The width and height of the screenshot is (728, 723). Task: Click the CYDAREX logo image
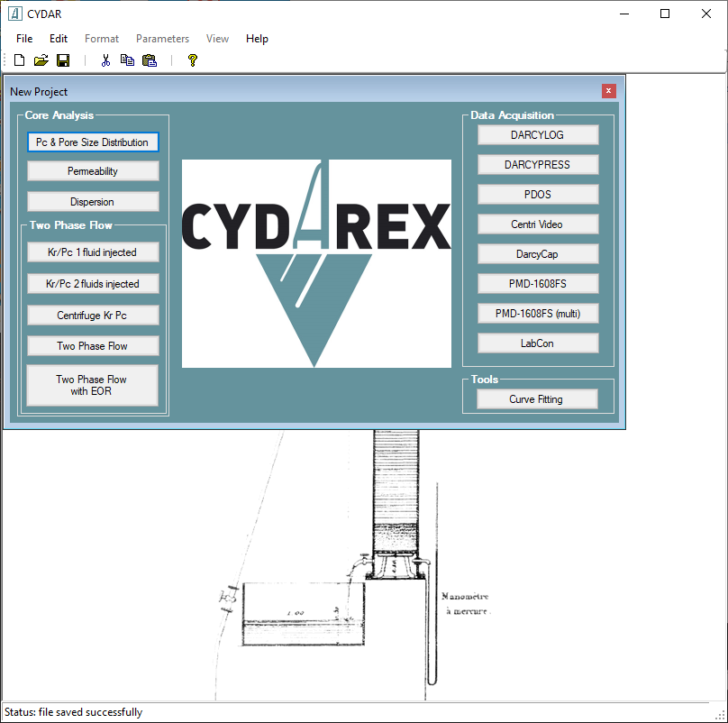(316, 263)
